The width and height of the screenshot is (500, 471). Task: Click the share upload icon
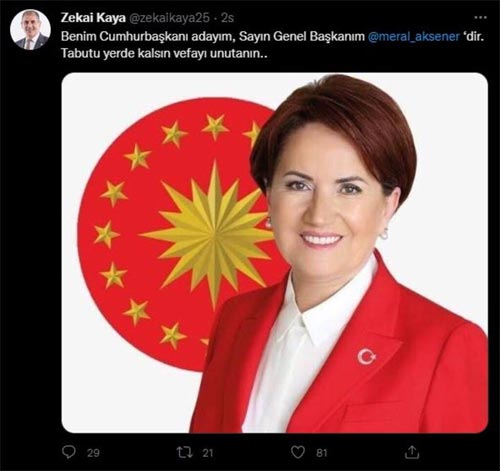[x=412, y=452]
